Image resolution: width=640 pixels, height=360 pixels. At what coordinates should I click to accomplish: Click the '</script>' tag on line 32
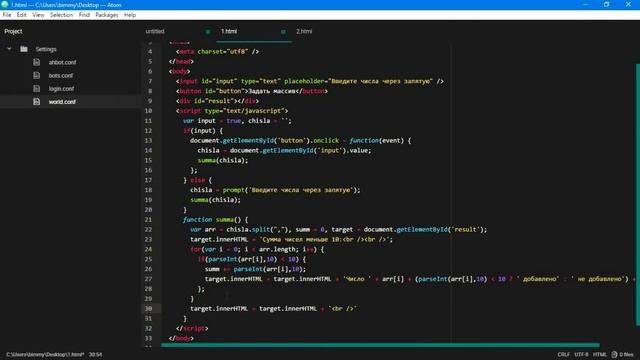pyautogui.click(x=192, y=328)
